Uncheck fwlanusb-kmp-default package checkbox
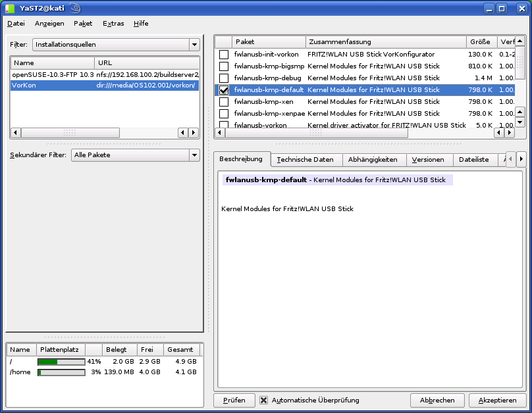The width and height of the screenshot is (532, 413). click(224, 90)
